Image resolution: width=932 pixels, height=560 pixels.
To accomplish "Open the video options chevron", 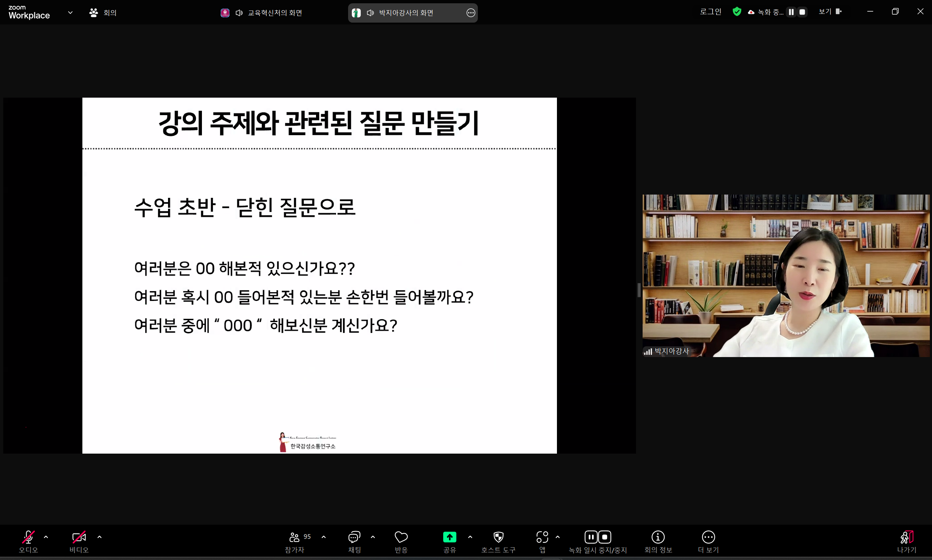I will pyautogui.click(x=99, y=537).
